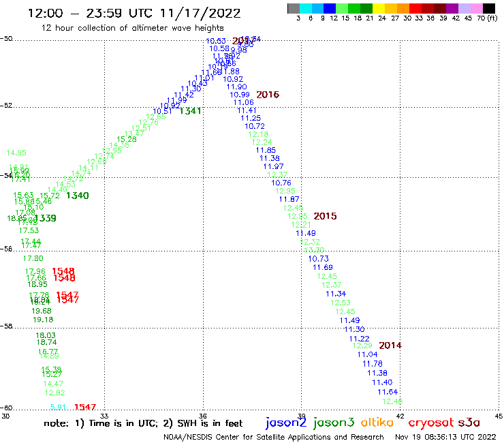Click the longitude axis label '33'
504x443 pixels.
pyautogui.click(x=104, y=416)
